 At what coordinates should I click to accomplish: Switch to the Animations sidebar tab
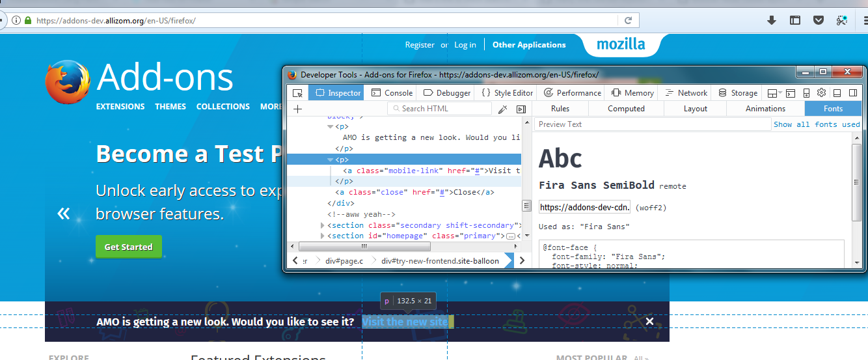(x=765, y=109)
